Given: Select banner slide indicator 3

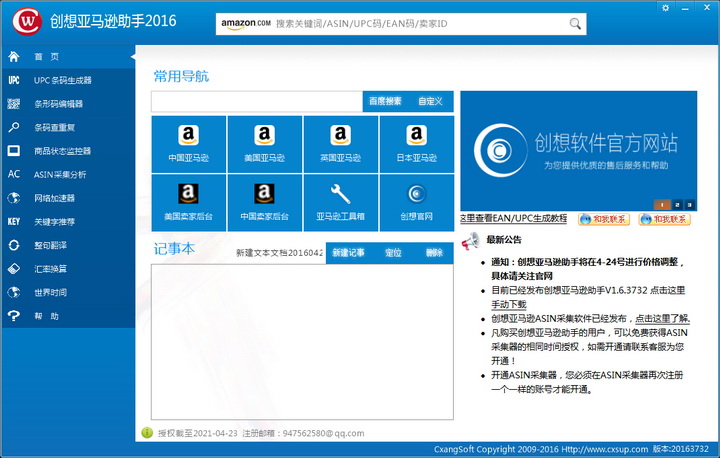Looking at the screenshot, I should (689, 205).
